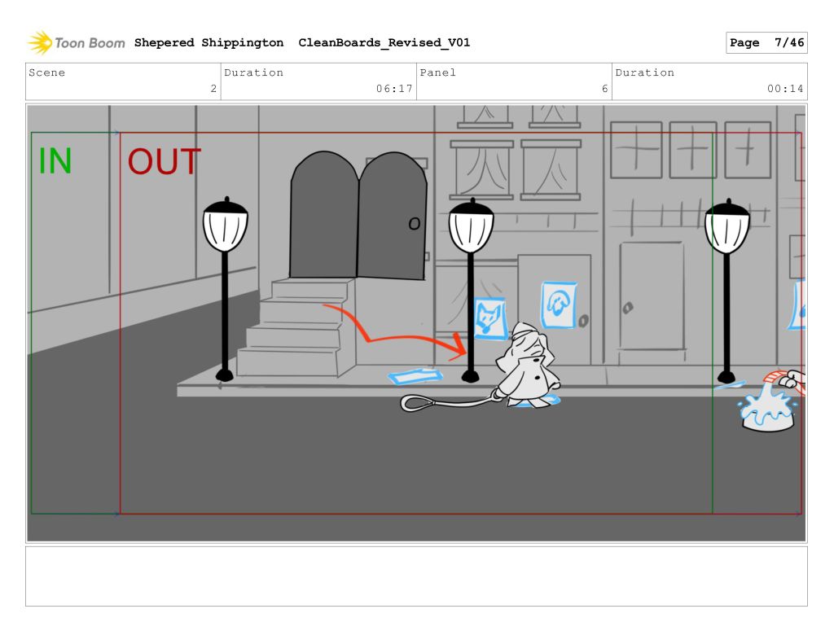Click the Panel number cell

pos(513,81)
